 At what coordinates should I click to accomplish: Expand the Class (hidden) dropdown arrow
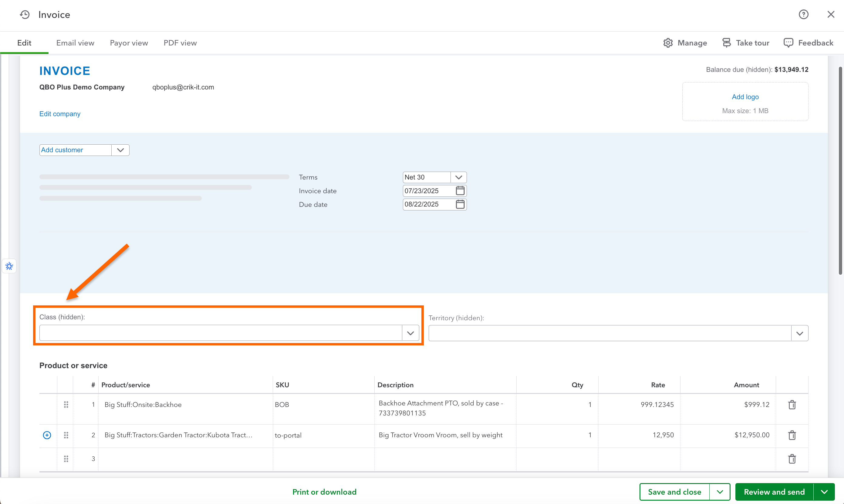pyautogui.click(x=410, y=333)
